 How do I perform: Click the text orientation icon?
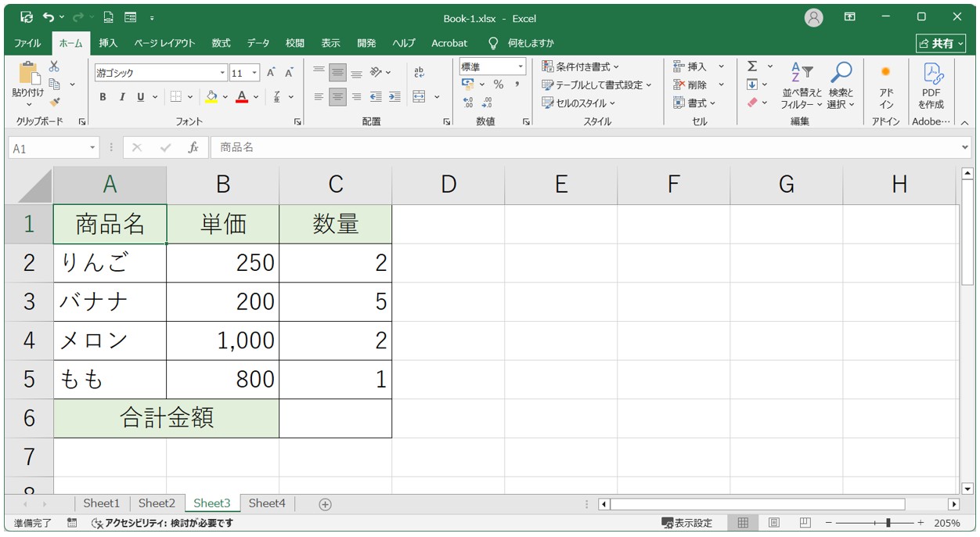(377, 73)
